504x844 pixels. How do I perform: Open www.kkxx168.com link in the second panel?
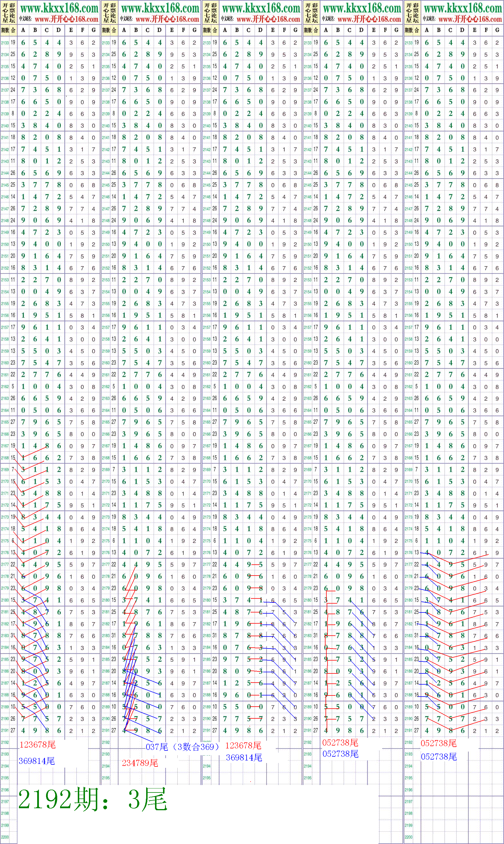(x=160, y=8)
